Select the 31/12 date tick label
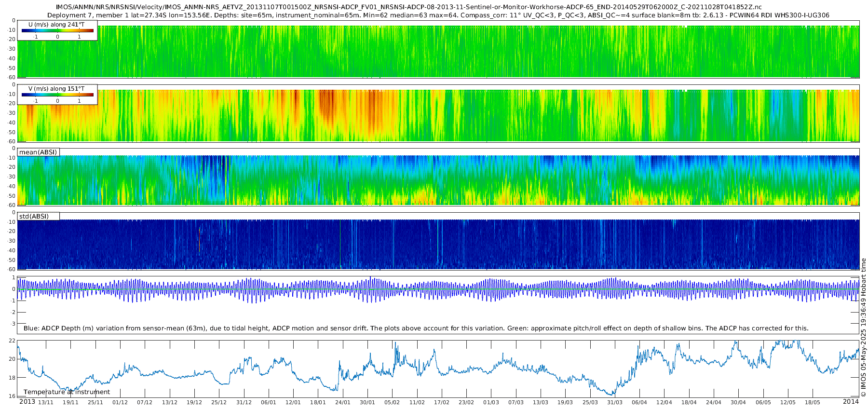 tap(244, 403)
